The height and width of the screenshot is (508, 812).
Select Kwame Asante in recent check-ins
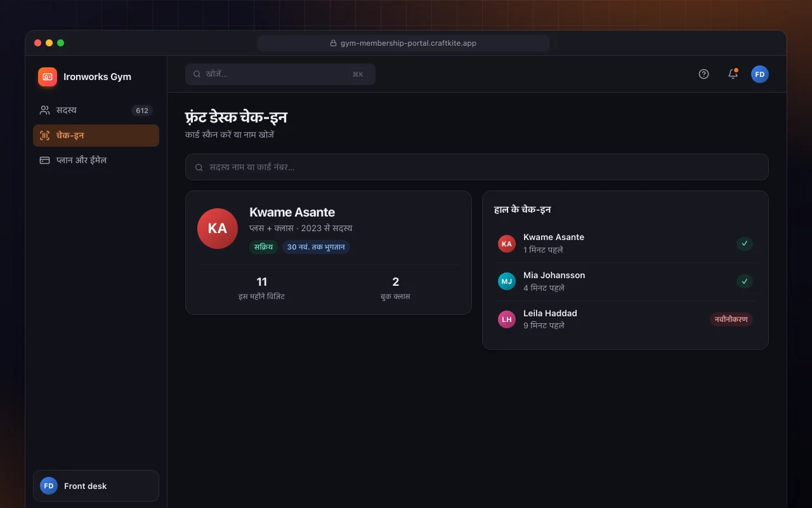625,244
